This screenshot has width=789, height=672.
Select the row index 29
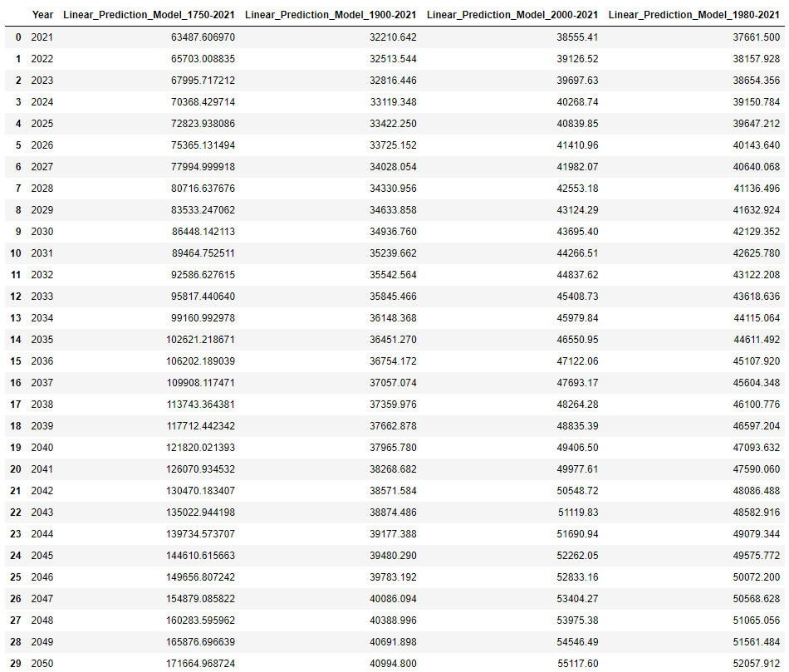17,663
